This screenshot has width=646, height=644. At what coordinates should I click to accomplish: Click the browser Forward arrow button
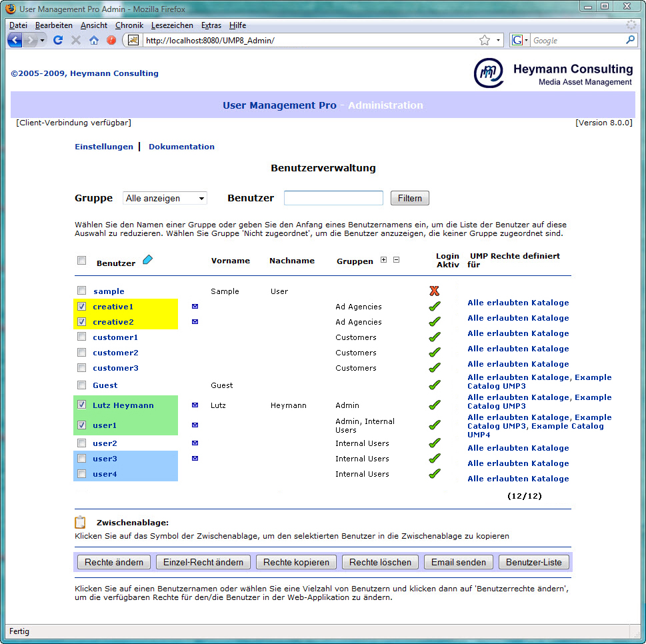30,41
